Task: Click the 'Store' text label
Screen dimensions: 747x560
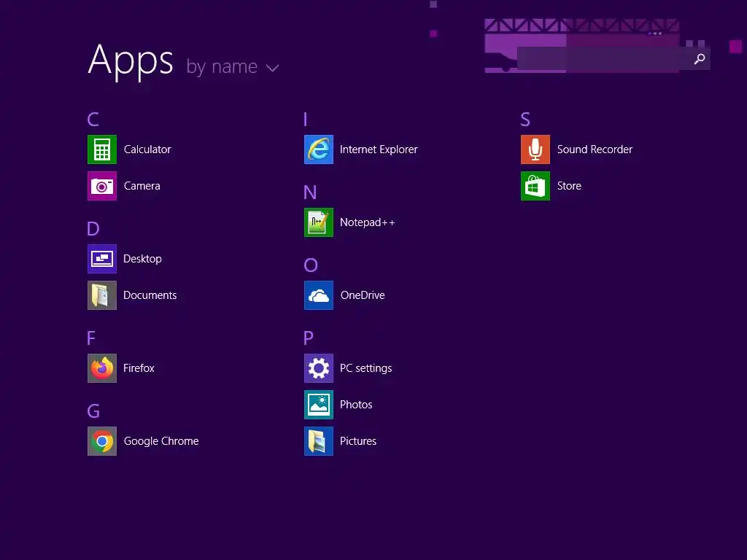Action: click(569, 186)
